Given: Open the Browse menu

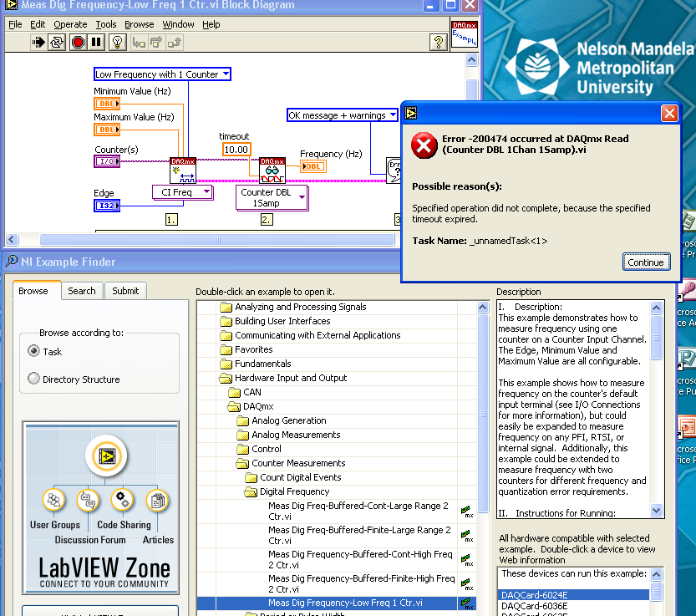Looking at the screenshot, I should pos(139,24).
